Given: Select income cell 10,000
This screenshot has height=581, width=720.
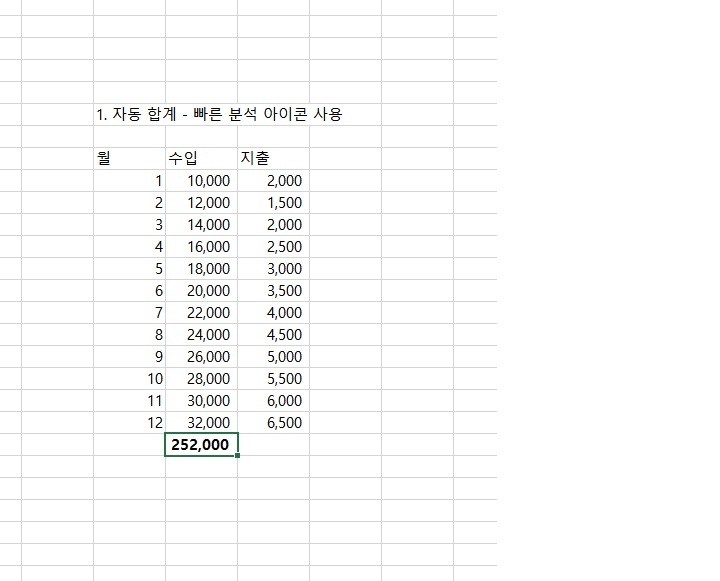Looking at the screenshot, I should tap(201, 181).
